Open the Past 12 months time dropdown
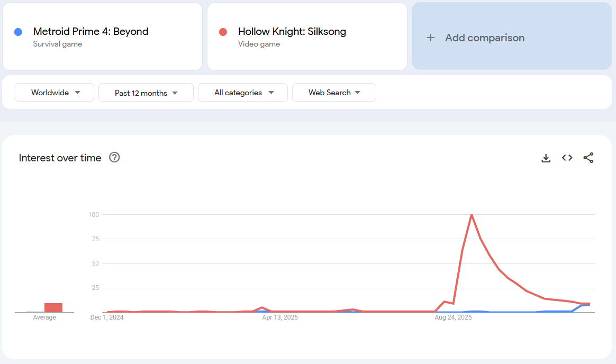The height and width of the screenshot is (364, 616). (146, 92)
